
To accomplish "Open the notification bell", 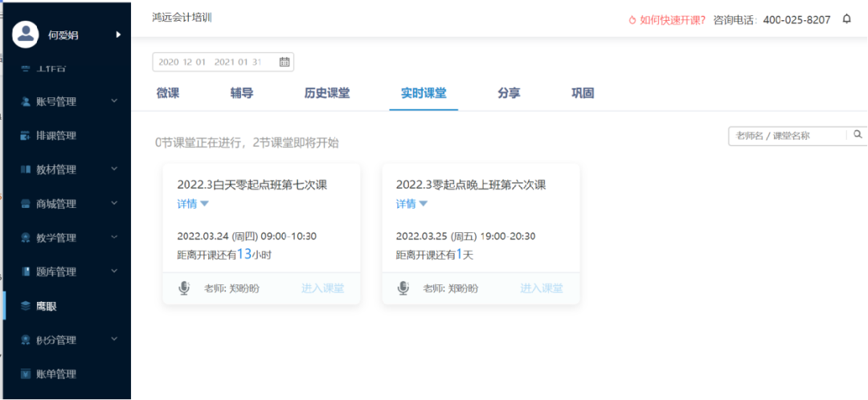I will click(846, 19).
